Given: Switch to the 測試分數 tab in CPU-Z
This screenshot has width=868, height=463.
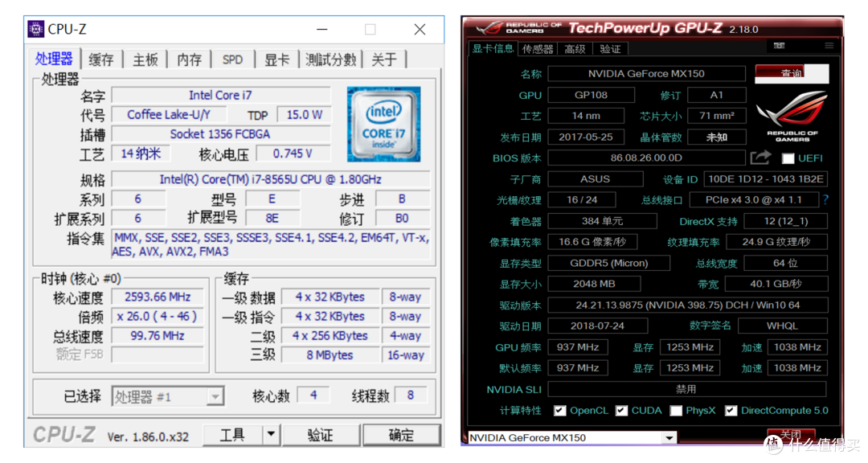Looking at the screenshot, I should 330,59.
